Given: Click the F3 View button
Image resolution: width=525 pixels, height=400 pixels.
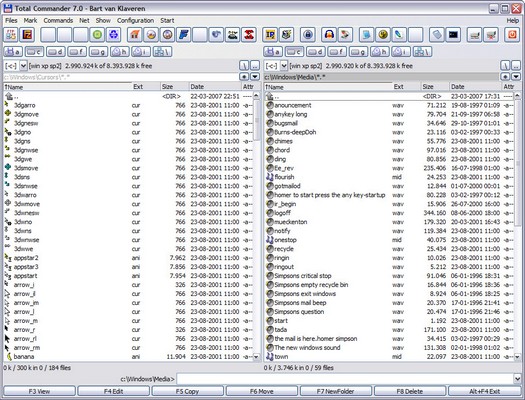Looking at the screenshot, I should point(40,391).
